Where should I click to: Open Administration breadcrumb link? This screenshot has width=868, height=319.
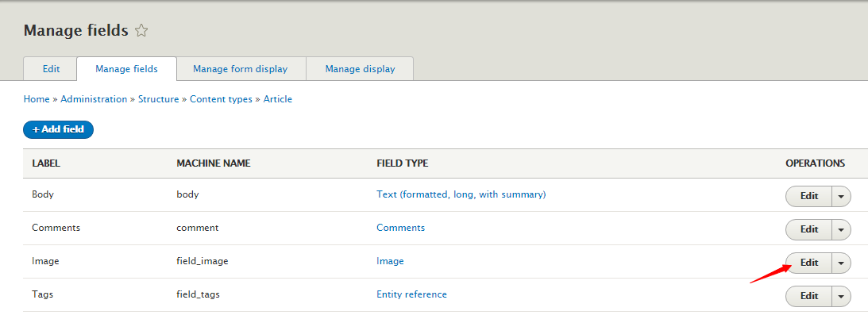[x=94, y=99]
